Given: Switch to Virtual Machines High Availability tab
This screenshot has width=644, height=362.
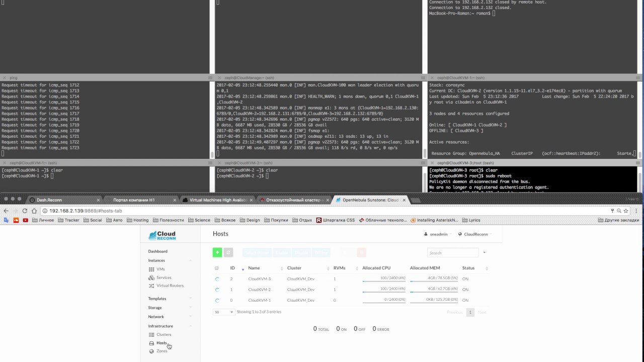Looking at the screenshot, I should coord(217,200).
